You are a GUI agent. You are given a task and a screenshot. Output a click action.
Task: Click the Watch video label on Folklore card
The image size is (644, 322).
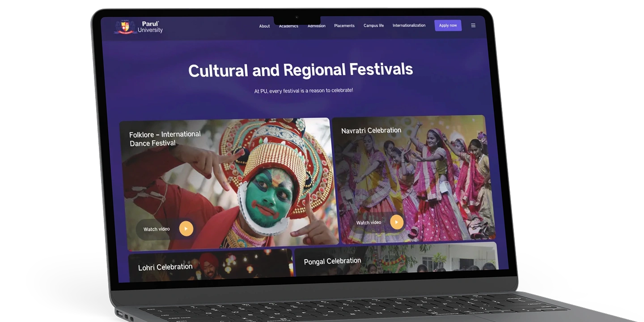tap(157, 229)
